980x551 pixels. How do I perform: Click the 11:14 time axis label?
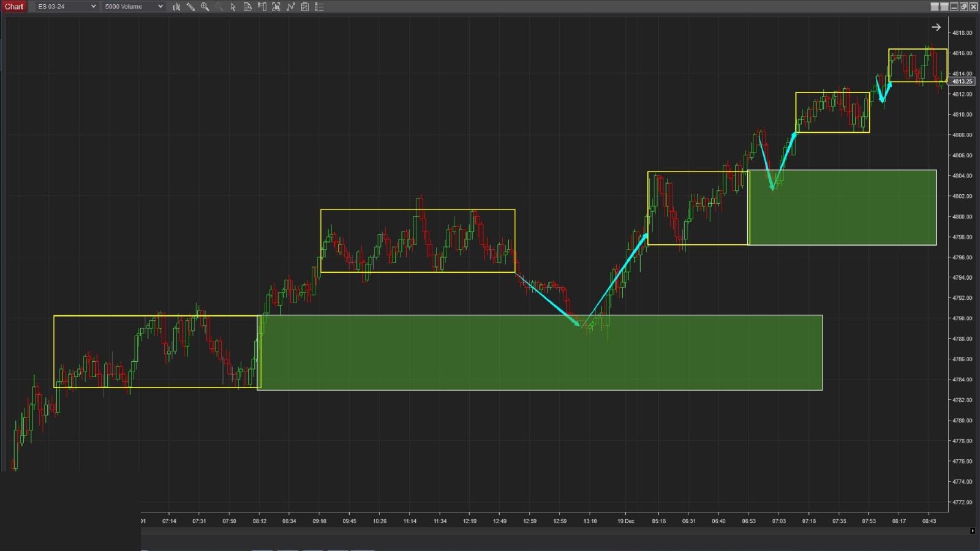pos(410,522)
